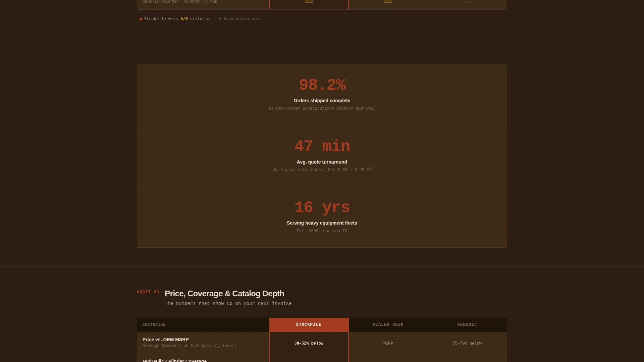Click 'No back-order substitutions without approval' text
Image resolution: width=644 pixels, height=362 pixels.
322,109
